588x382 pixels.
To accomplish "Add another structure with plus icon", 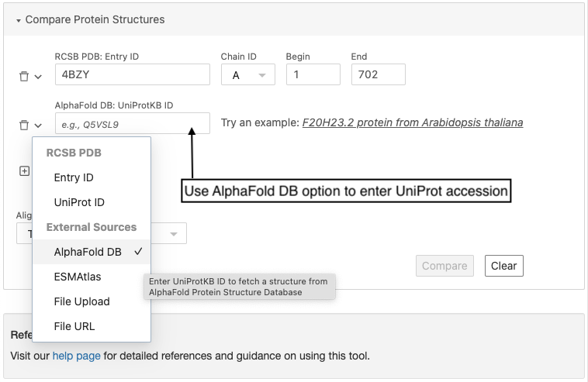I will pyautogui.click(x=24, y=171).
